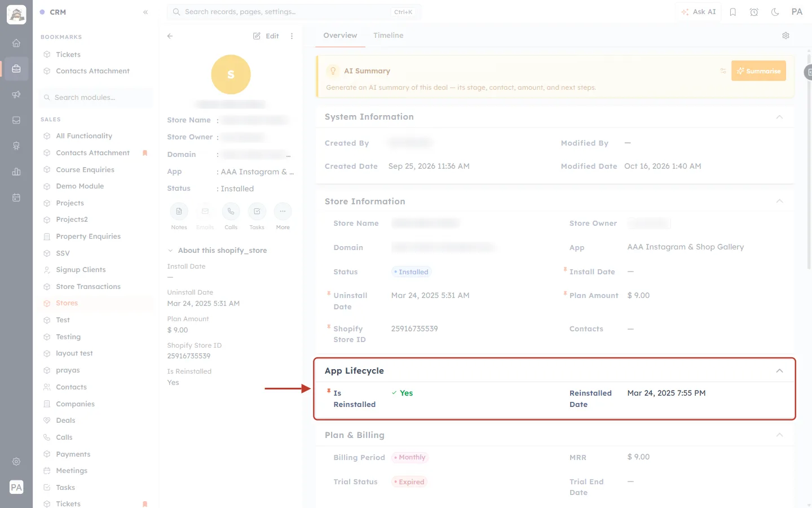This screenshot has width=812, height=508.
Task: Open the inbox icon in left rail
Action: tap(16, 120)
